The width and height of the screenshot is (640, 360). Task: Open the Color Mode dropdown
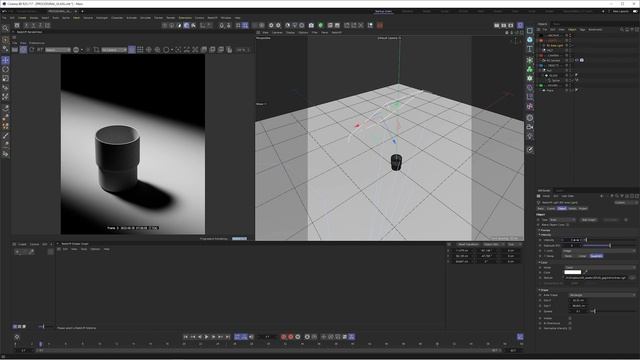(x=600, y=267)
